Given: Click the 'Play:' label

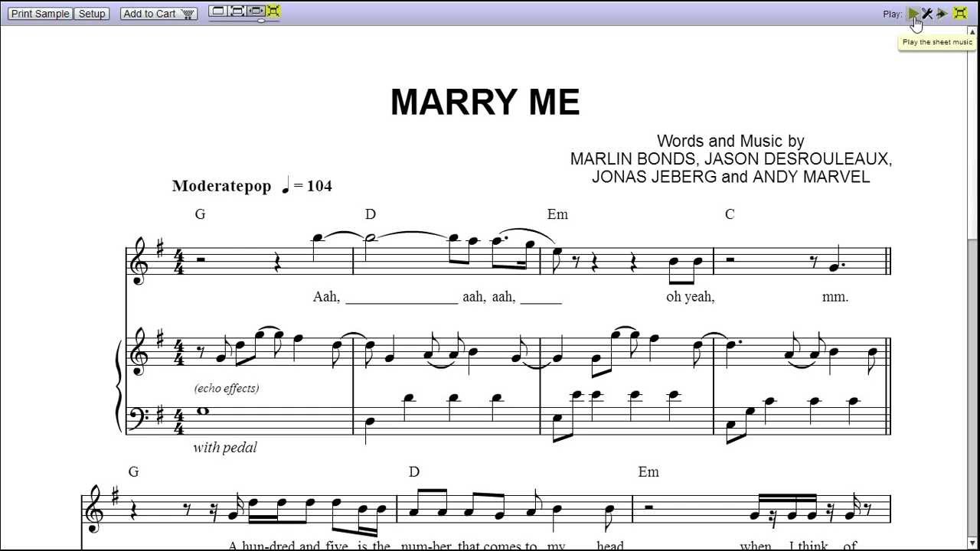Looking at the screenshot, I should click(x=893, y=14).
